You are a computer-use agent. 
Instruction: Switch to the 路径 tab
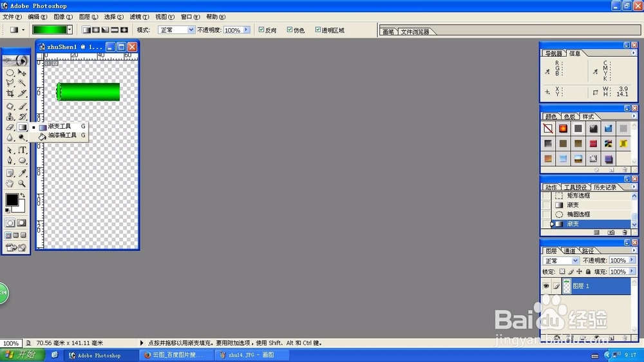(588, 251)
